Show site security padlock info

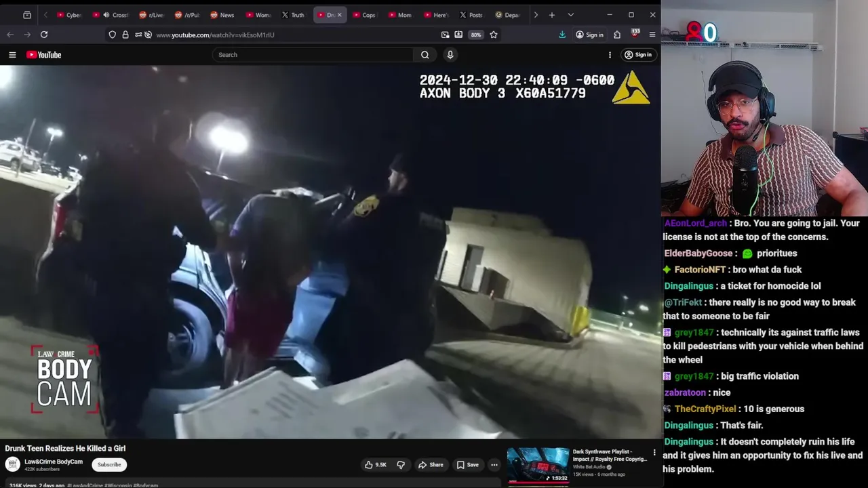coord(125,35)
